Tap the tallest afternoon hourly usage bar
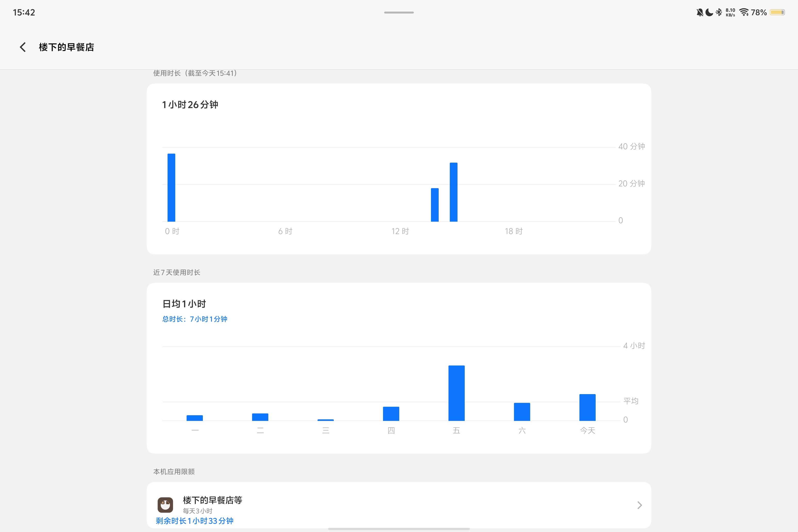Viewport: 798px width, 532px height. (454, 192)
